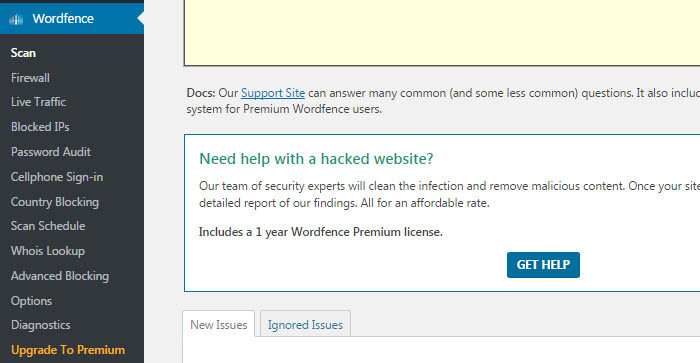Open Advanced Blocking page
Viewport: 700px width, 363px height.
coord(60,276)
